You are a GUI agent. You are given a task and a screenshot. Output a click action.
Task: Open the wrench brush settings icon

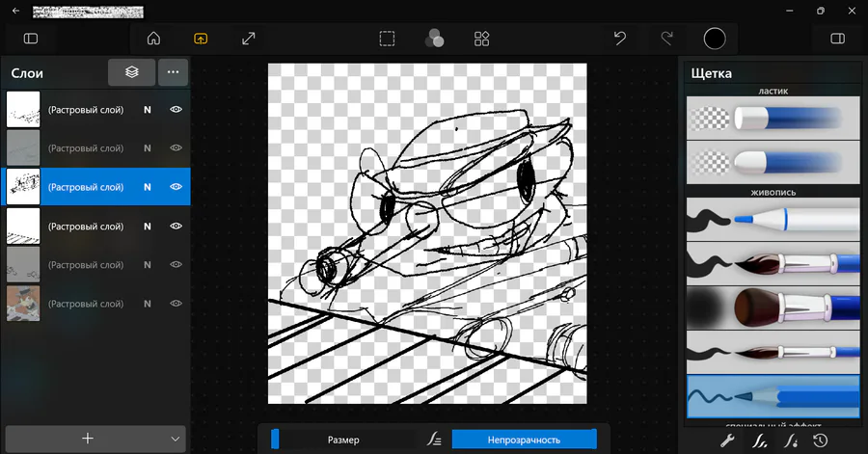click(727, 441)
